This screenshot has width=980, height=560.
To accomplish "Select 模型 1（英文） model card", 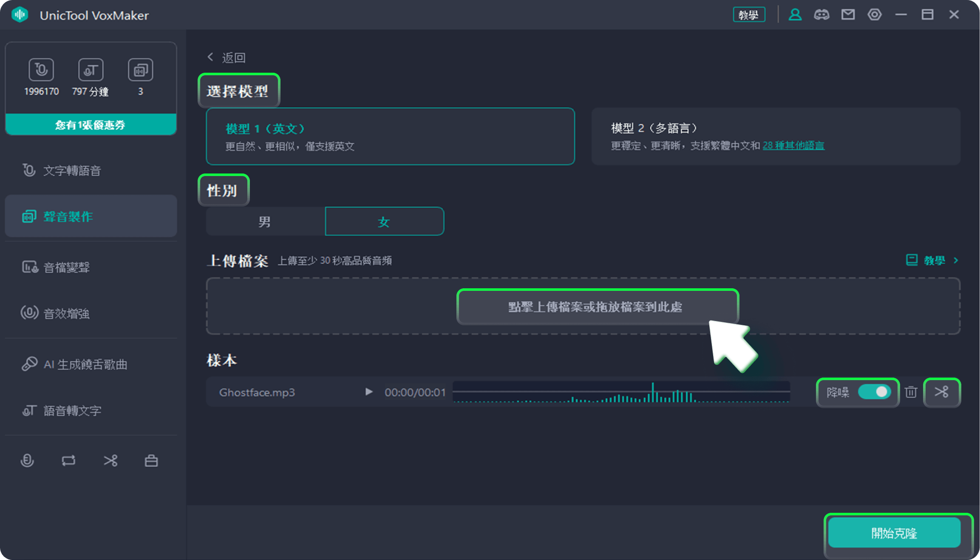I will [x=390, y=136].
